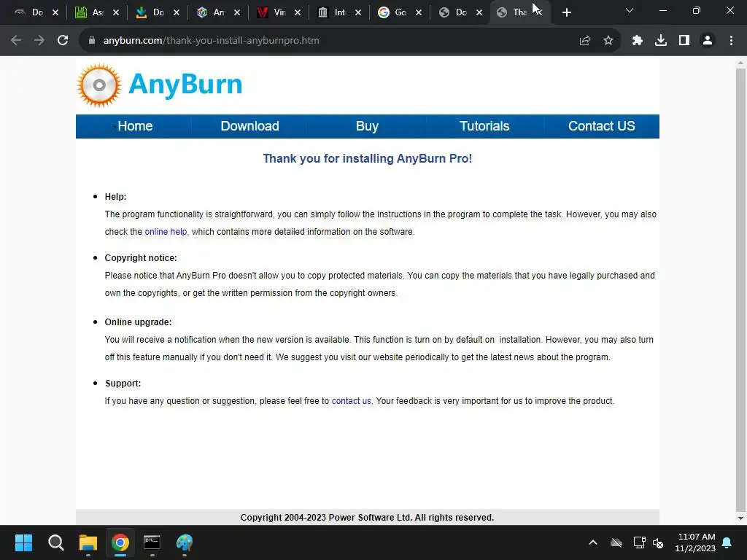Screen dimensions: 747x560
Task: Go back using the browser back arrow
Action: (x=16, y=41)
